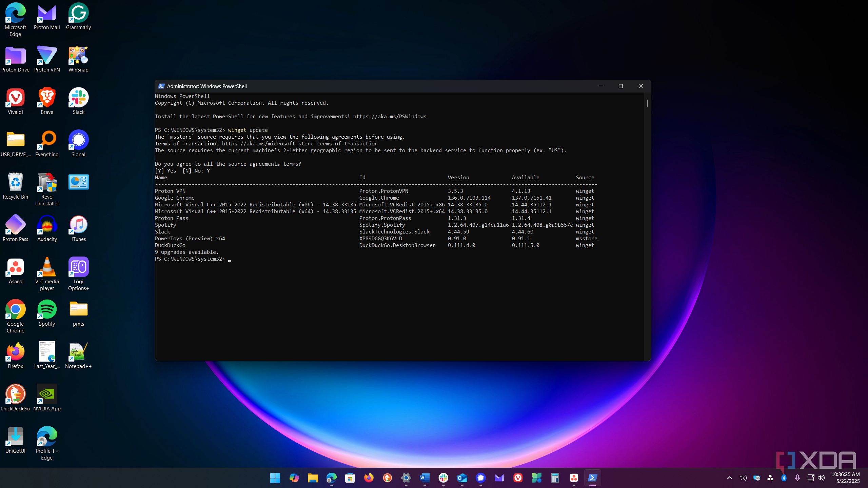This screenshot has height=488, width=868.
Task: Click the microphone icon in system tray
Action: click(x=797, y=478)
